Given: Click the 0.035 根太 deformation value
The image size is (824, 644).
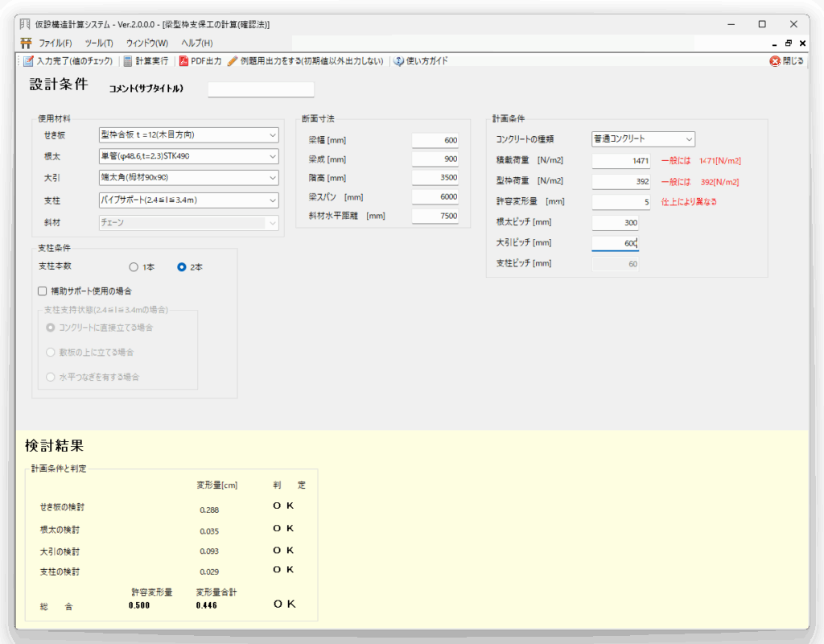Looking at the screenshot, I should [209, 531].
